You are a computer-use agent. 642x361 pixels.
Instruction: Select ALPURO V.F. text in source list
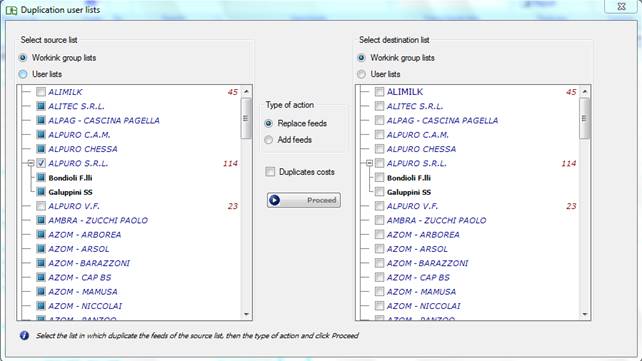[x=74, y=206]
